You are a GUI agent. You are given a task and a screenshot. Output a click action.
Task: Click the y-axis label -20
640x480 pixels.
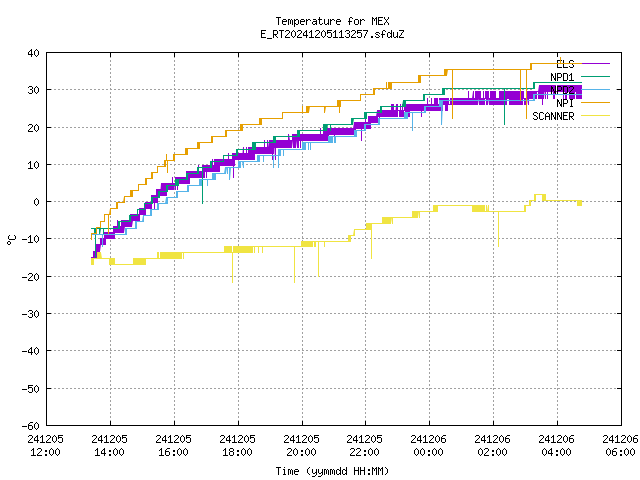click(x=31, y=277)
